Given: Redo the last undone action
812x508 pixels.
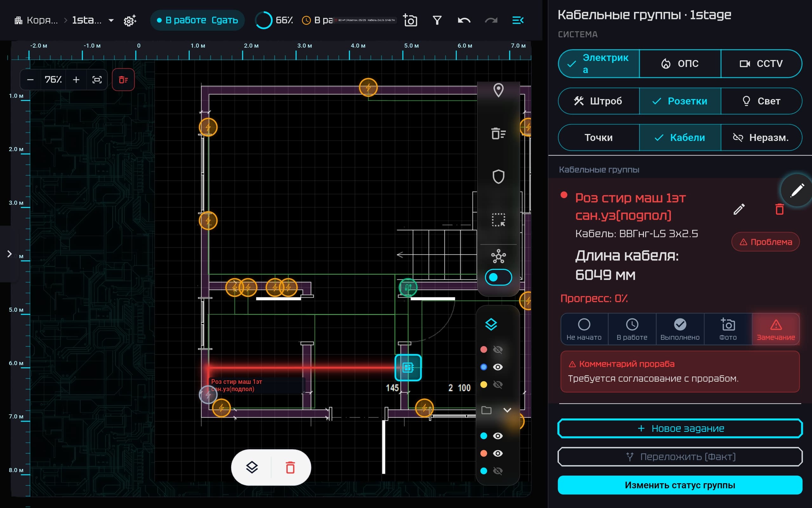Looking at the screenshot, I should coord(491,21).
